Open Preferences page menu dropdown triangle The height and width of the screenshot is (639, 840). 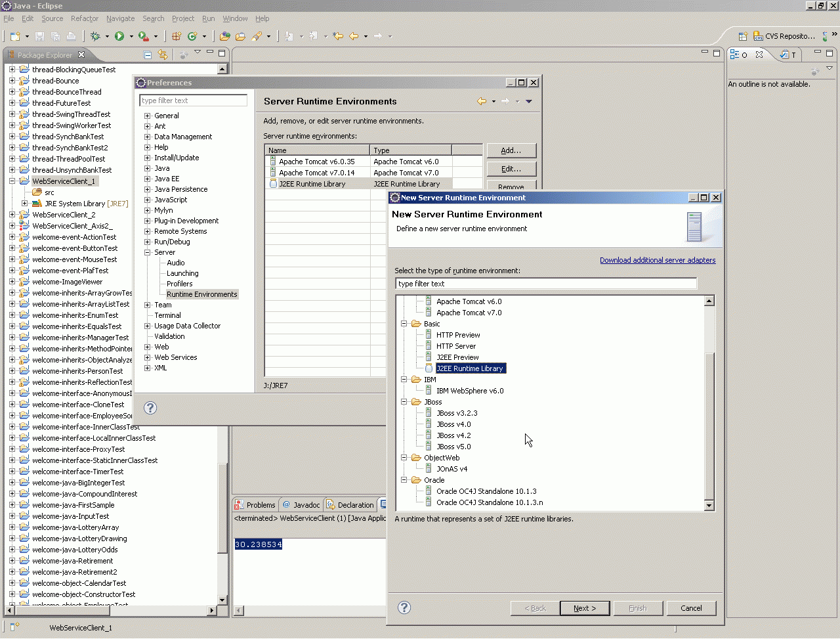click(529, 101)
